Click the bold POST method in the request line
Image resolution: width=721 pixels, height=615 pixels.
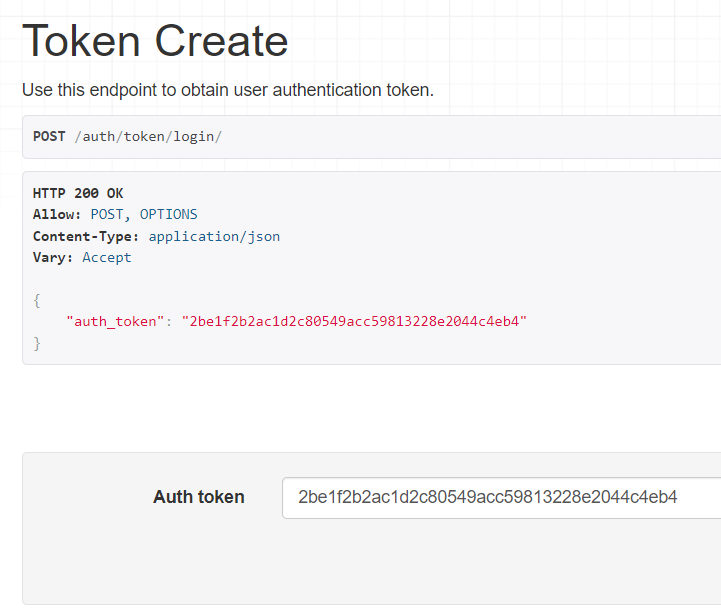49,136
